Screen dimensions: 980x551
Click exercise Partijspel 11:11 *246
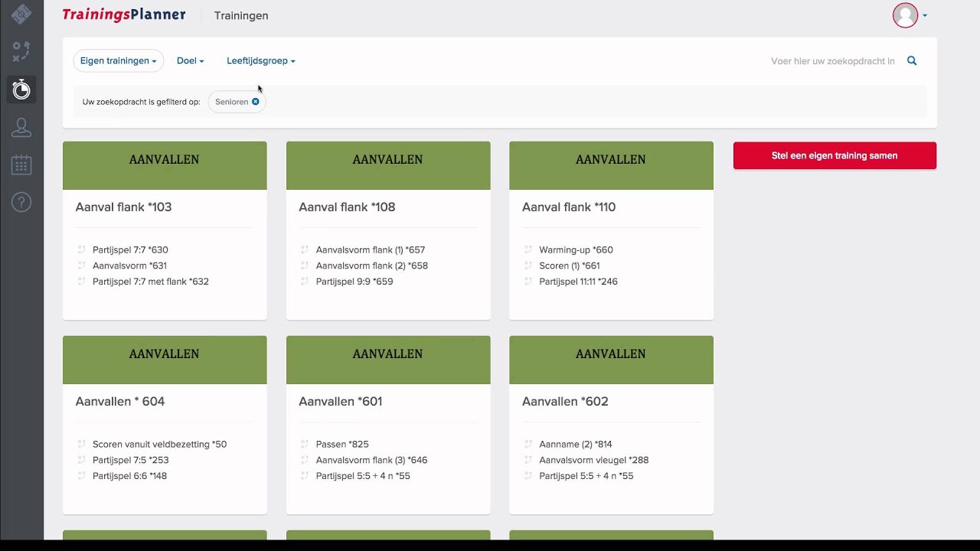[x=578, y=282]
